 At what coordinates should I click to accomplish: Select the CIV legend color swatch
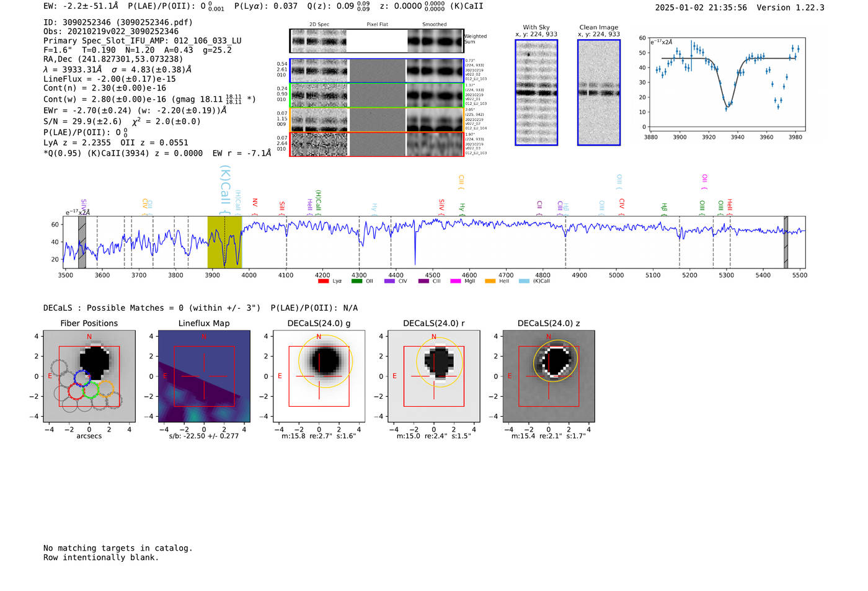click(x=389, y=282)
